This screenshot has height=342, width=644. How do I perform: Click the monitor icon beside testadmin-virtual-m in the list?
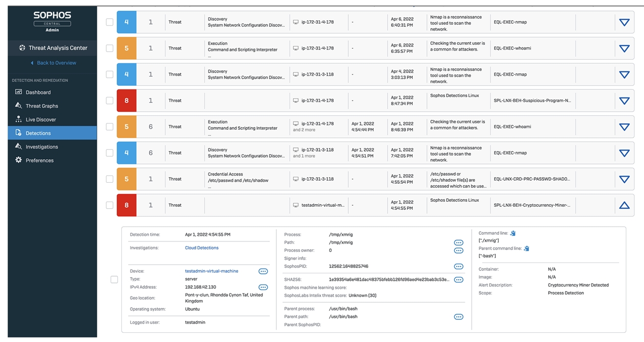[296, 205]
